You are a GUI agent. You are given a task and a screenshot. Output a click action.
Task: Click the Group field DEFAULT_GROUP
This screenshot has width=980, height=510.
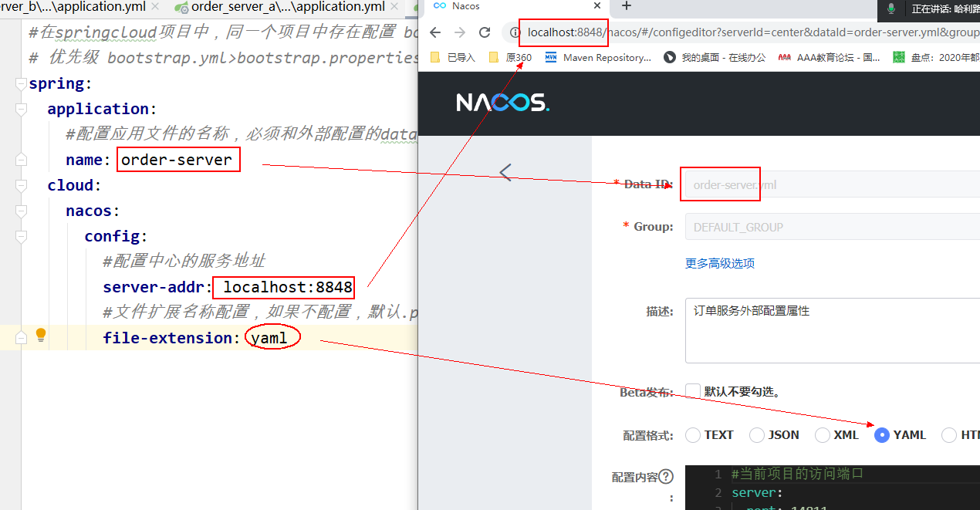832,228
